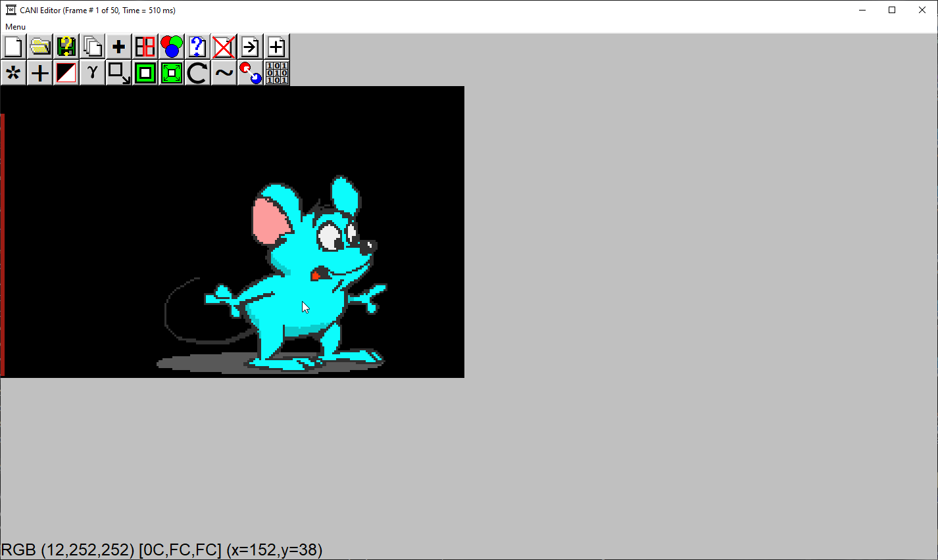This screenshot has width=938, height=560.
Task: Click the black-white diagonal invert icon
Action: tap(66, 73)
